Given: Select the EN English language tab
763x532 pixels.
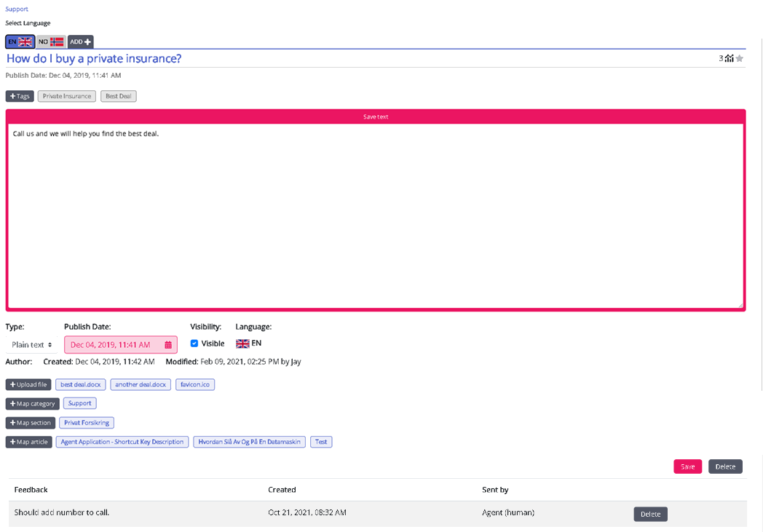Looking at the screenshot, I should click(x=20, y=41).
